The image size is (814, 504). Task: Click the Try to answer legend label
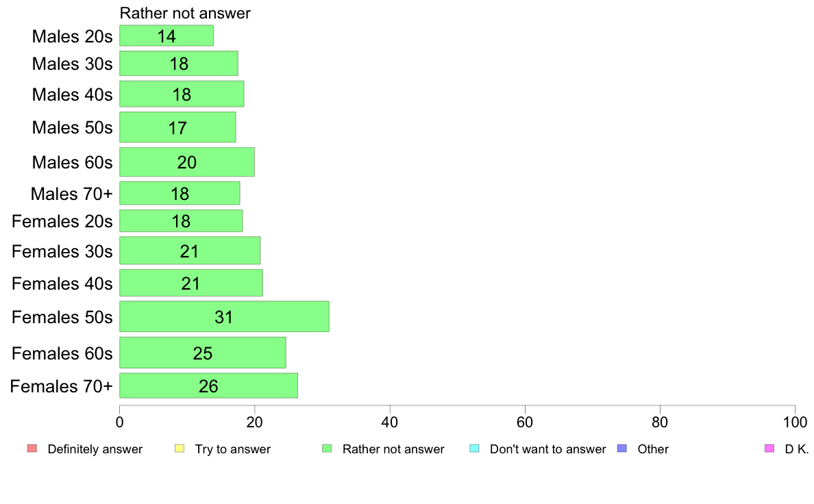232,449
